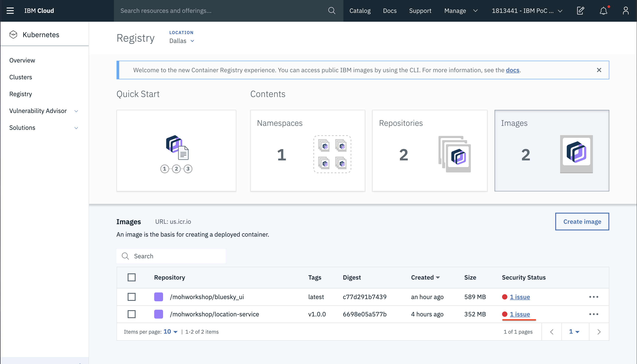Open overflow menu for location-service row
Screen dimensions: 637x364
click(594, 314)
